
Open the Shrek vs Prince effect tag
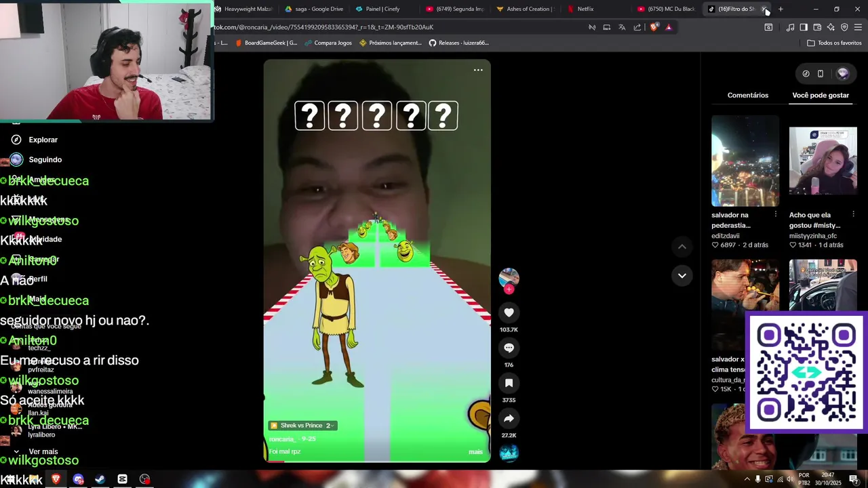(302, 426)
